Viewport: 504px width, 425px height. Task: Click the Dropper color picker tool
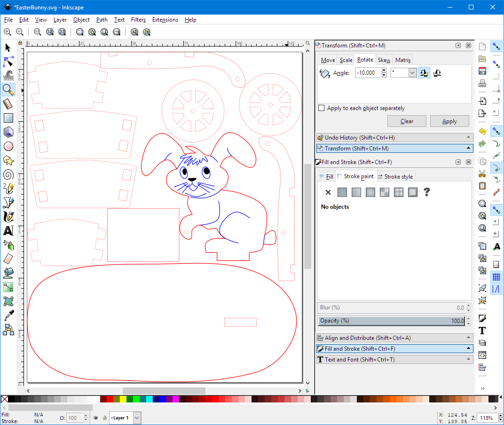click(8, 315)
